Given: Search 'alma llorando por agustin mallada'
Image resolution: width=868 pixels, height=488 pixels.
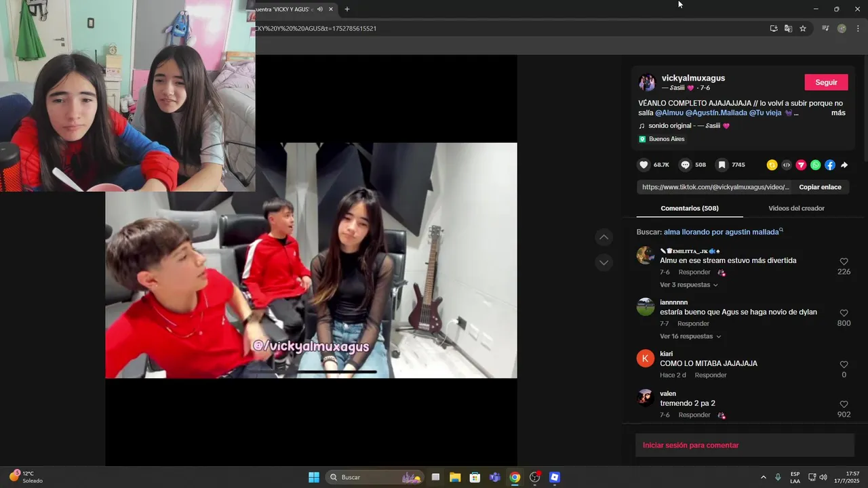Looking at the screenshot, I should [x=722, y=232].
